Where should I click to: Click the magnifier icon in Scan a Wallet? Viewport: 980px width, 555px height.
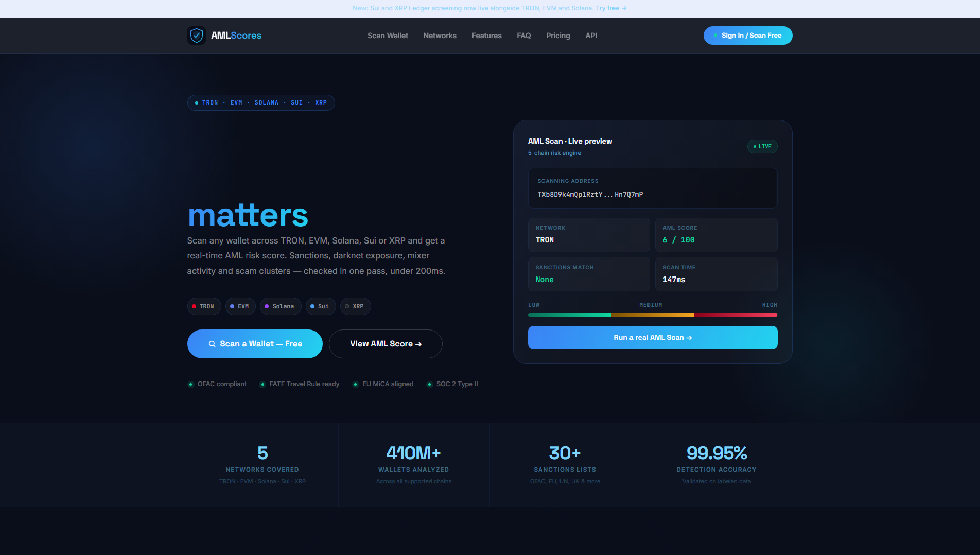[212, 344]
